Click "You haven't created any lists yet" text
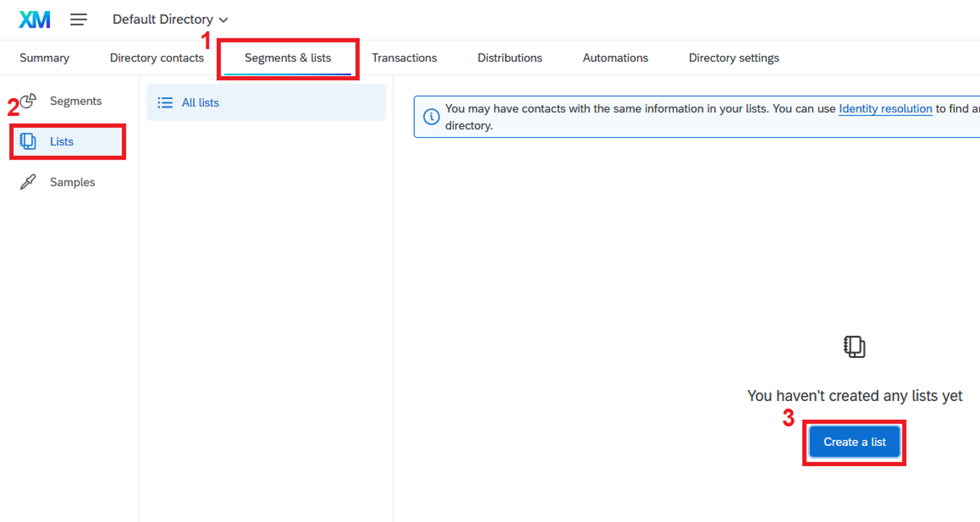The image size is (980, 522). point(855,396)
